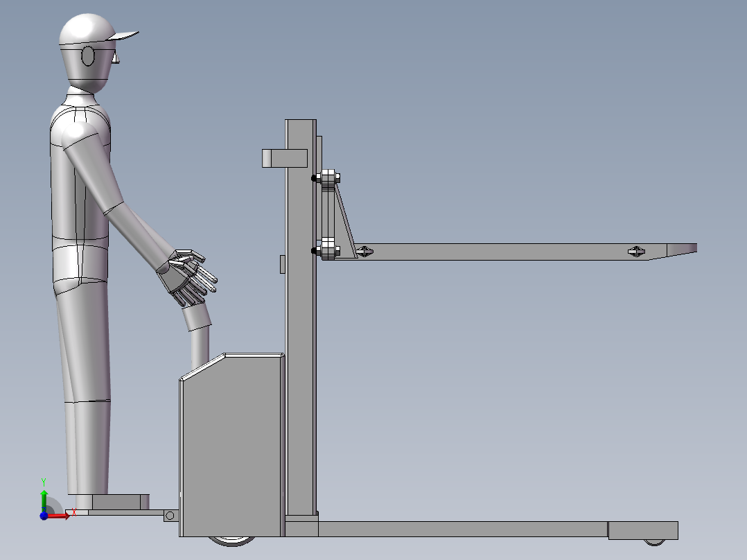Select the front load wheel under base leg
Image resolution: width=747 pixels, height=560 pixels.
(x=654, y=543)
